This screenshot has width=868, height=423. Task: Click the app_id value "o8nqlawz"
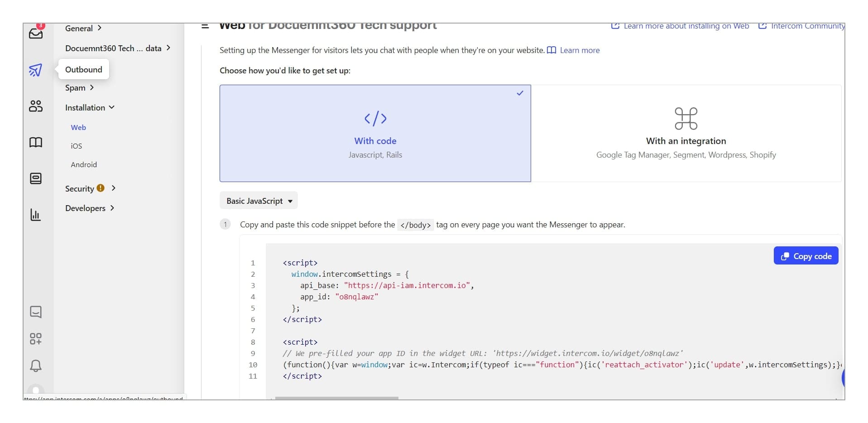[x=356, y=297]
